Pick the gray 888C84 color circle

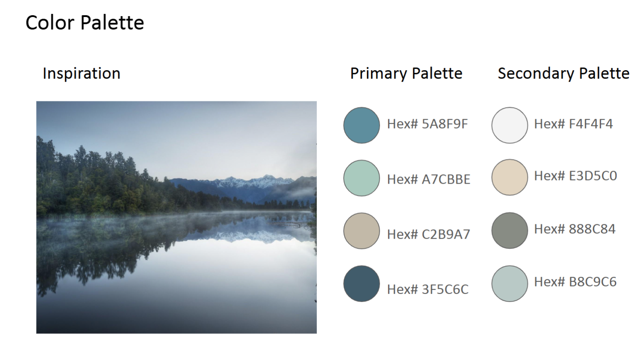(x=509, y=230)
